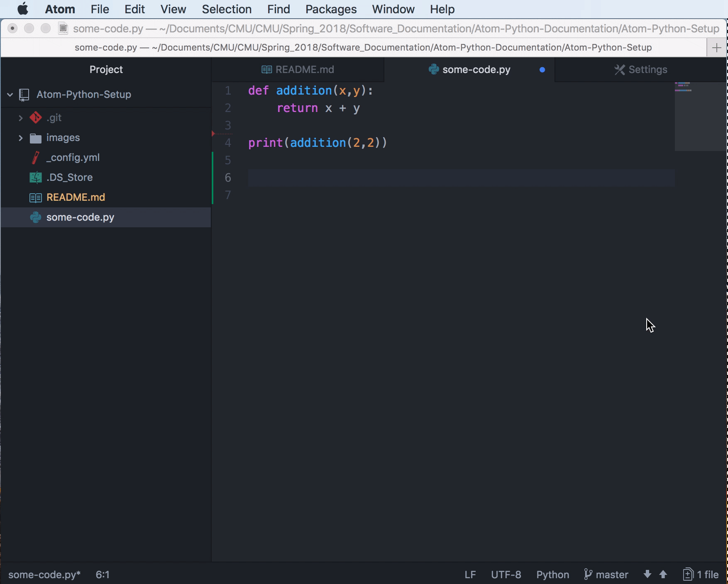728x584 pixels.
Task: Click line number 4 in the gutter
Action: (x=228, y=143)
